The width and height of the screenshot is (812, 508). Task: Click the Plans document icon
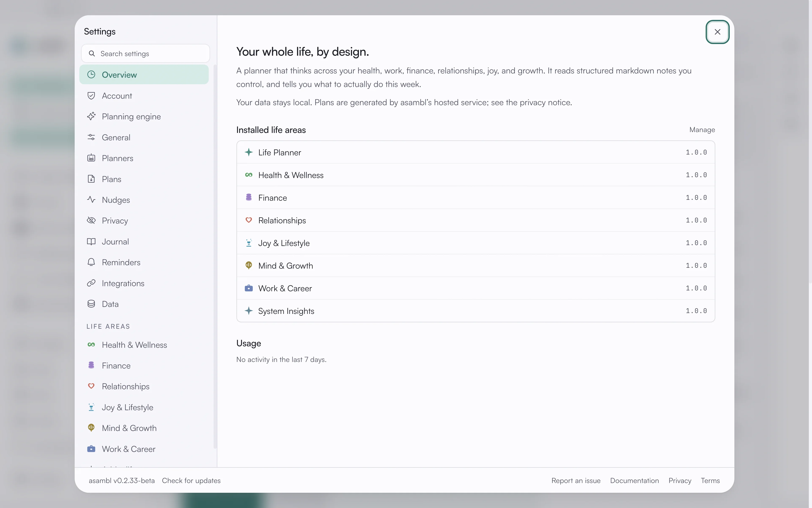point(91,179)
